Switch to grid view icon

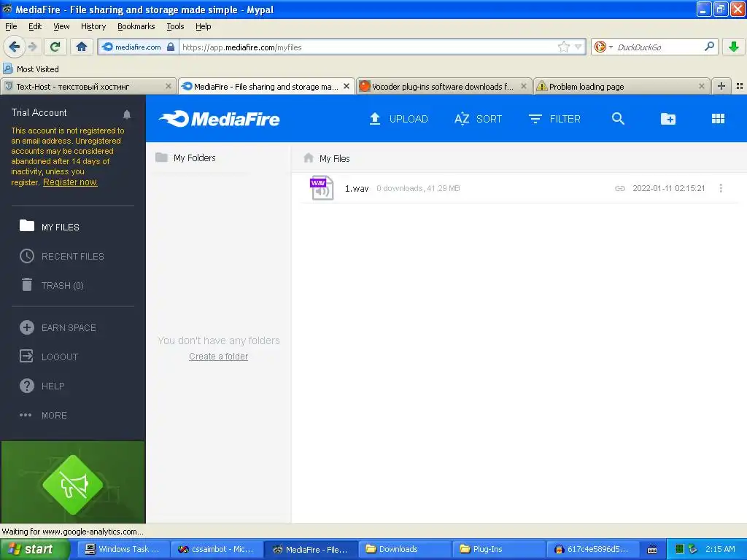(718, 119)
